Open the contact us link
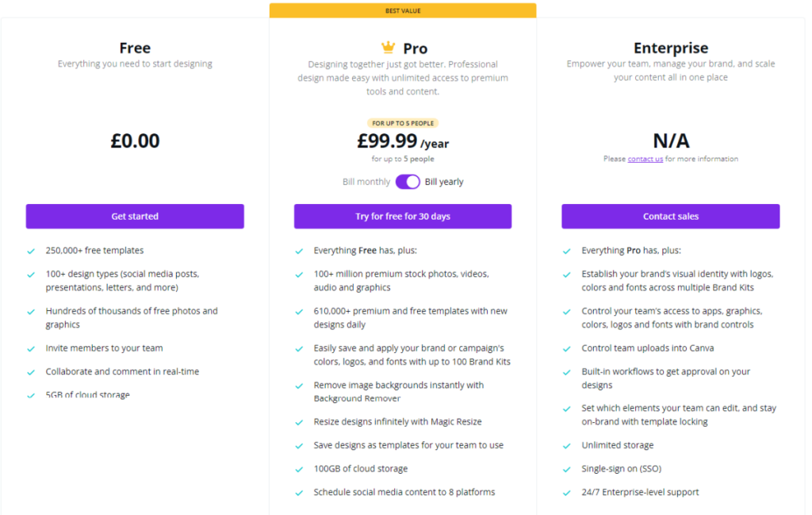Viewport: 812px width, 515px height. 645,159
